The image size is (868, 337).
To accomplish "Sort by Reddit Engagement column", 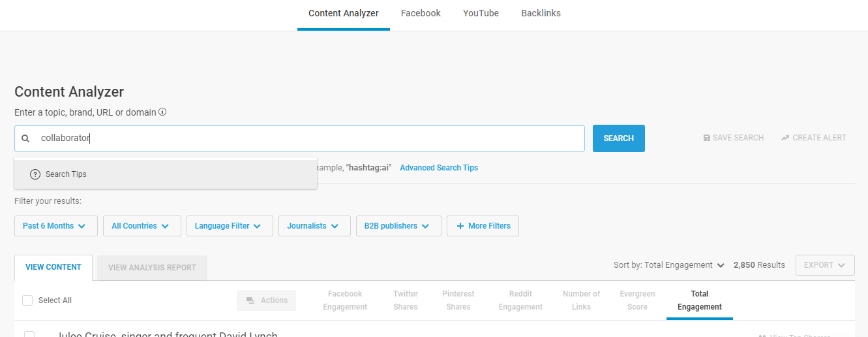I will 521,300.
